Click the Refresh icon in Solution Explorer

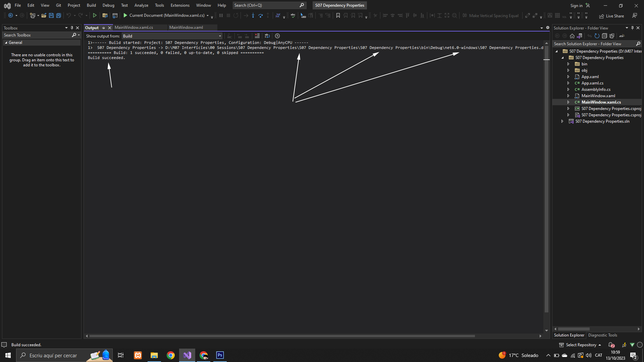click(597, 36)
